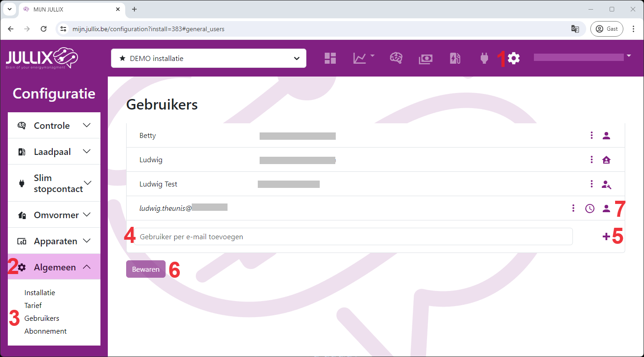Open the dashboard tiles icon in header
The image size is (644, 357).
pos(330,58)
